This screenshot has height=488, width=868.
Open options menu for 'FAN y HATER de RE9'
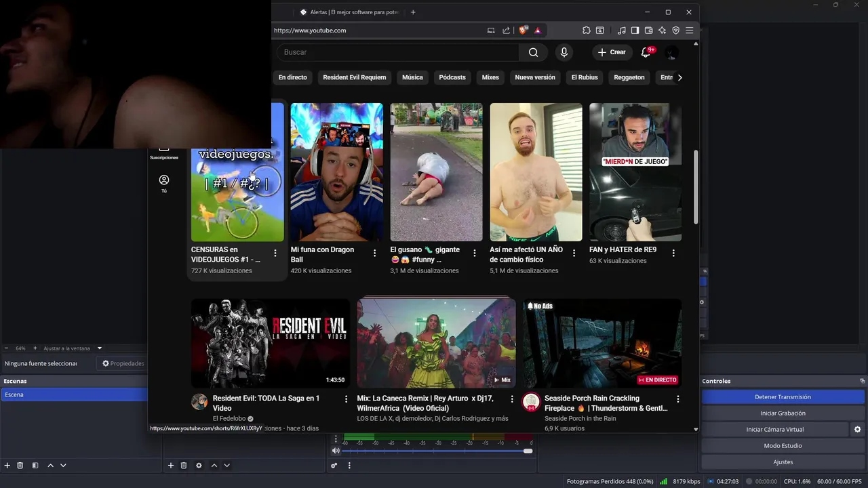[673, 253]
